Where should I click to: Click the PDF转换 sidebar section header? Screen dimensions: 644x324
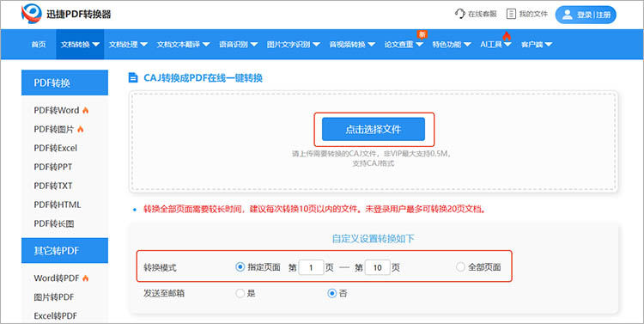(x=64, y=83)
